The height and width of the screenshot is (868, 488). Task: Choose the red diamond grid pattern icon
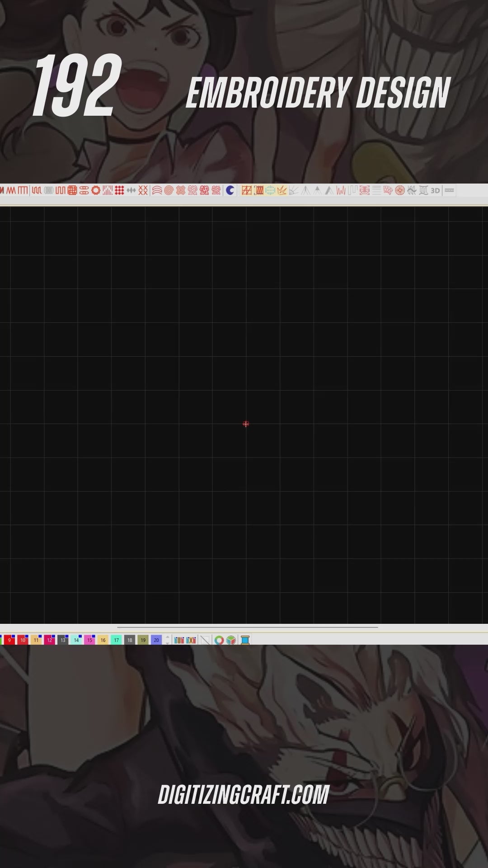(x=119, y=191)
